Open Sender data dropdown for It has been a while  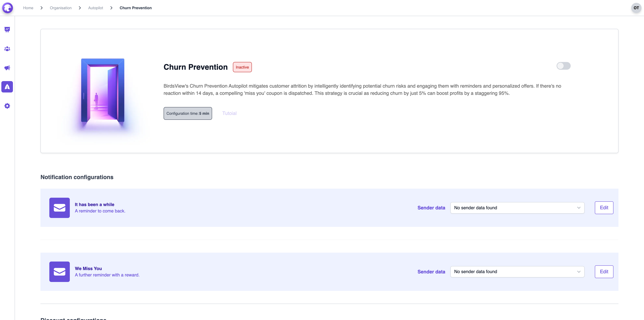tap(517, 208)
